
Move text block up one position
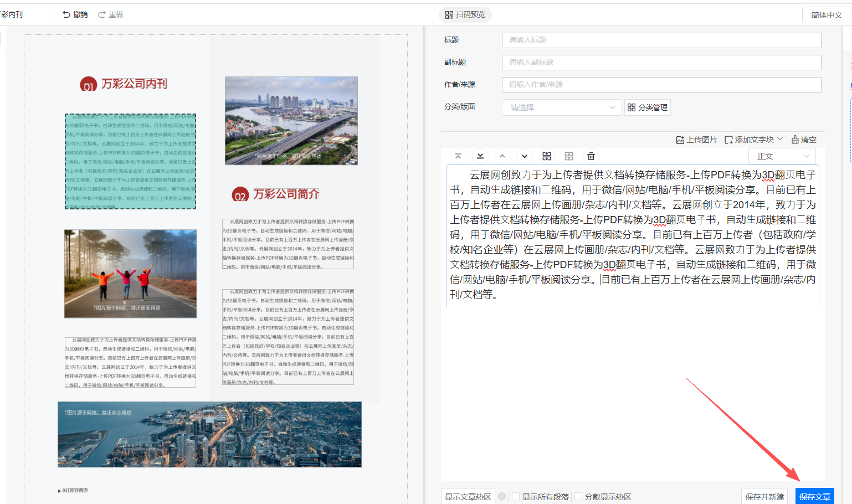pyautogui.click(x=502, y=156)
